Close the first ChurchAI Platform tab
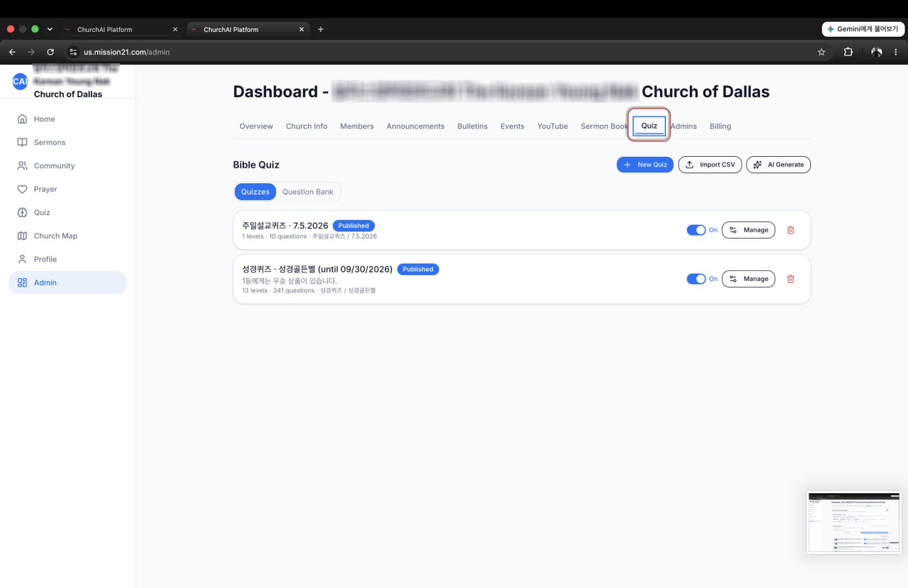The height and width of the screenshot is (588, 908). (x=175, y=29)
